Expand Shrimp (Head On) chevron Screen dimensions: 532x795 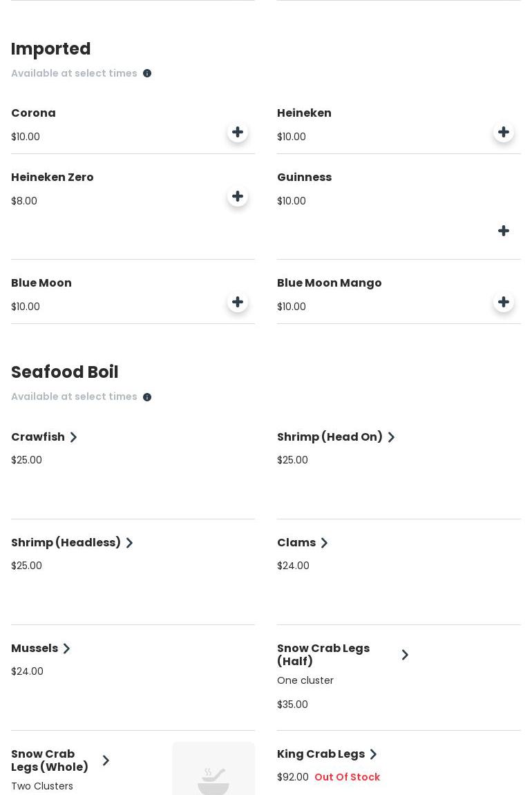coord(391,437)
